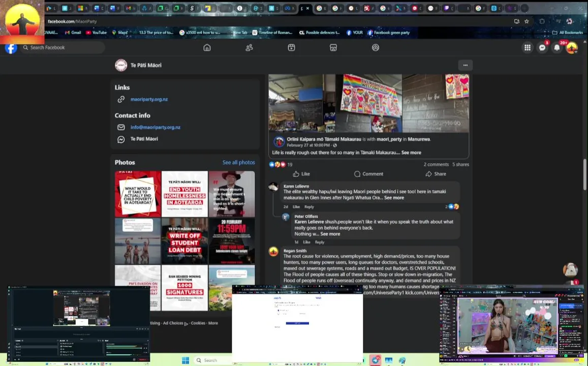Expand post text with 'See more'
The width and height of the screenshot is (588, 366).
[x=411, y=152]
